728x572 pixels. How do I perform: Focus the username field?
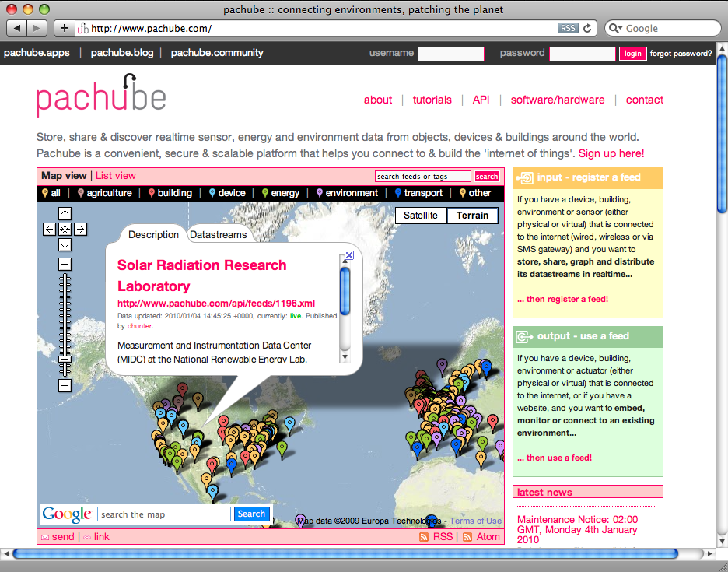click(451, 54)
